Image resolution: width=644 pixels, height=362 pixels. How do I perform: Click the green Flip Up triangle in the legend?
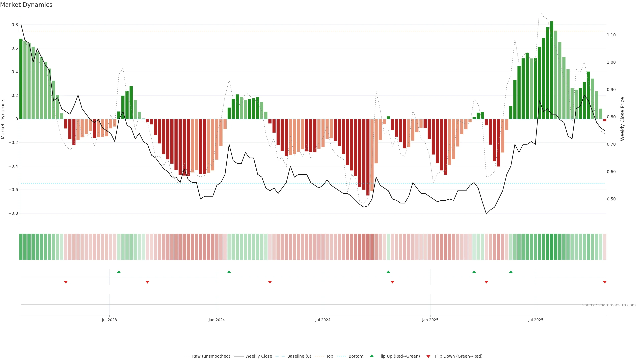coord(372,356)
